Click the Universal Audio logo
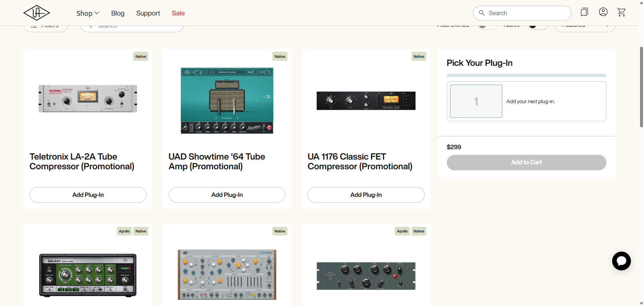 (x=37, y=13)
